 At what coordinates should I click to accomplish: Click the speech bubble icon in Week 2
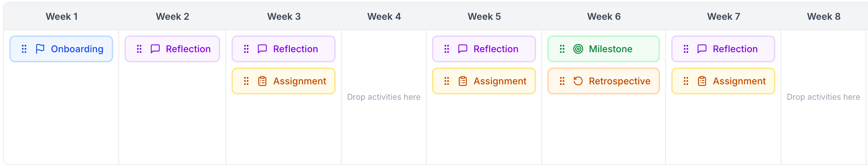155,49
